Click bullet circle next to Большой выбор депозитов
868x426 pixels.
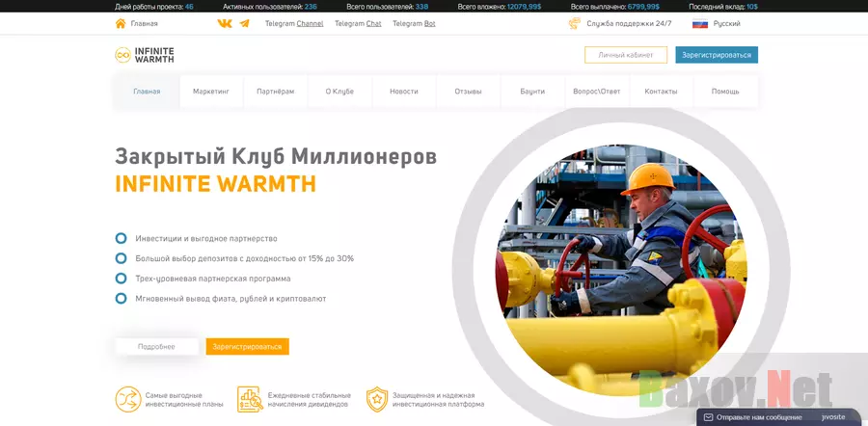tap(121, 258)
